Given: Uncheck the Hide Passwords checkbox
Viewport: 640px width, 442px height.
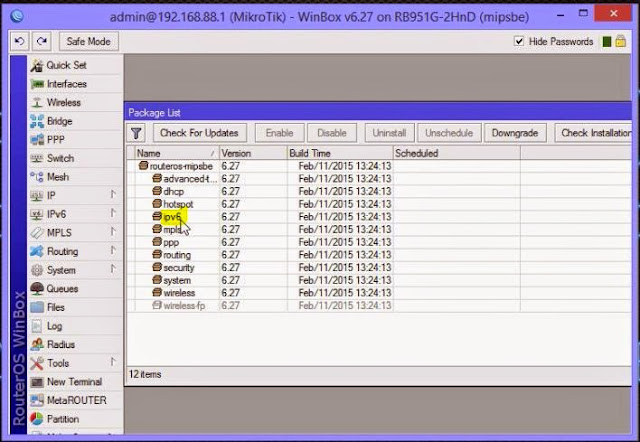Looking at the screenshot, I should 519,41.
